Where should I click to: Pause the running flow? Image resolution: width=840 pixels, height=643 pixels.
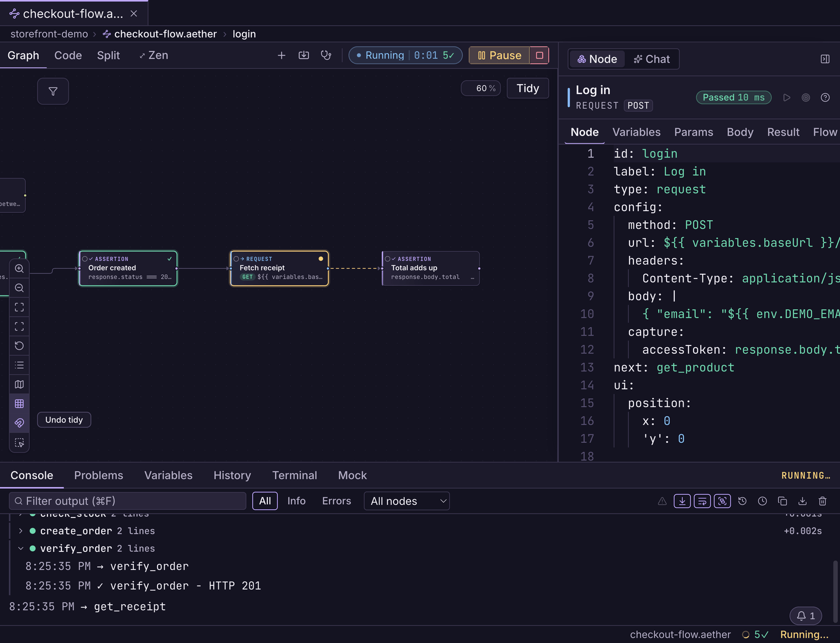(x=500, y=55)
